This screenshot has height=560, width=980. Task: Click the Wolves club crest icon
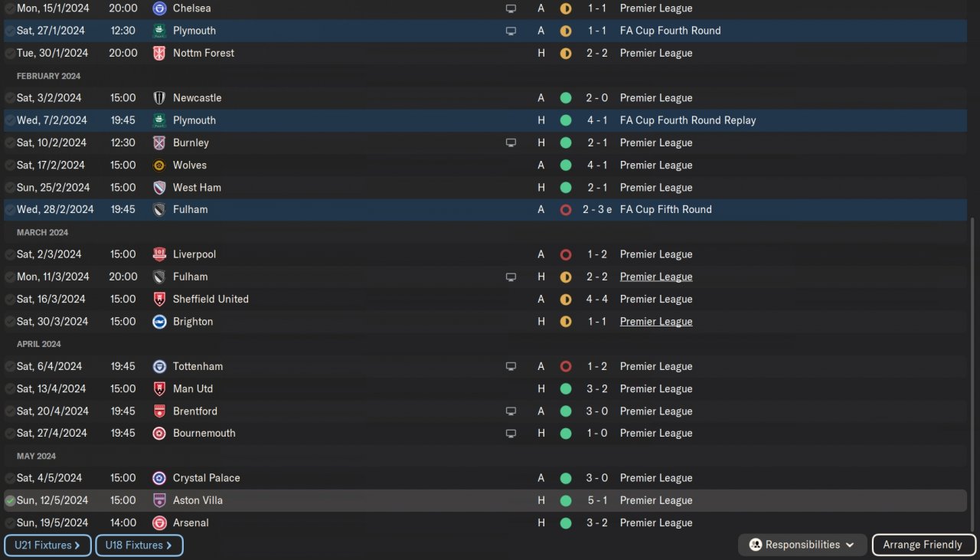coord(159,165)
